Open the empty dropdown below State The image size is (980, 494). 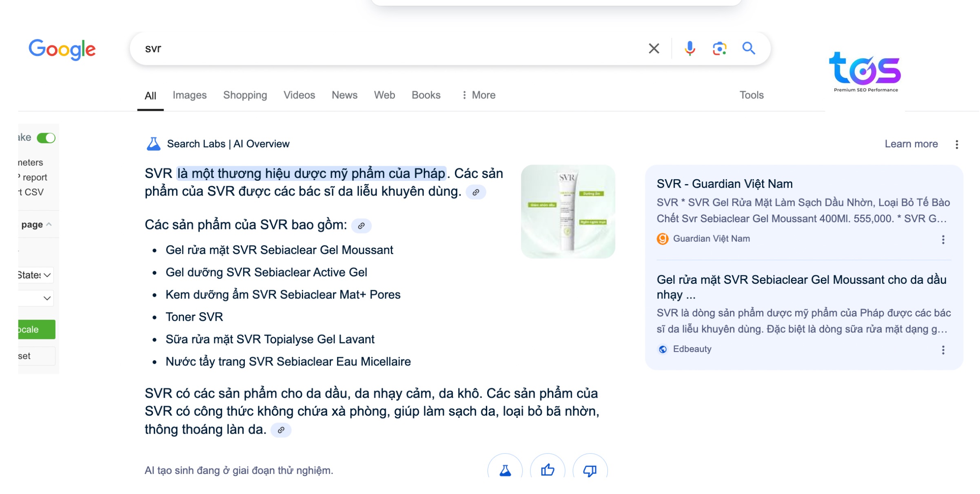[36, 298]
